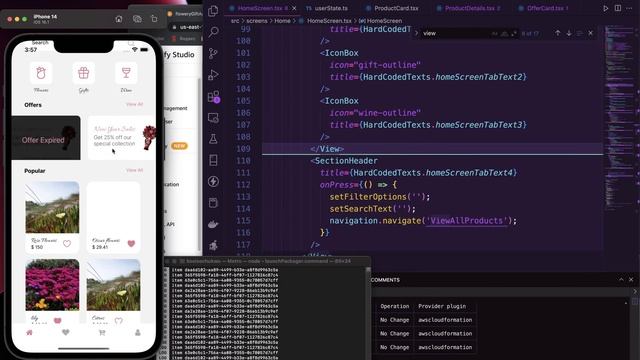Switch to the userState.ts editor tab
640x360 pixels.
coord(327,8)
